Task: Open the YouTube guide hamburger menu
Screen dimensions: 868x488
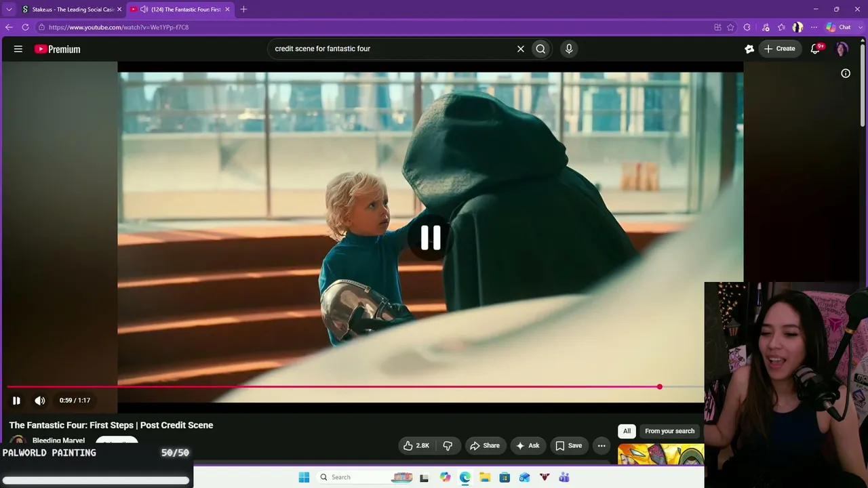Action: [18, 49]
